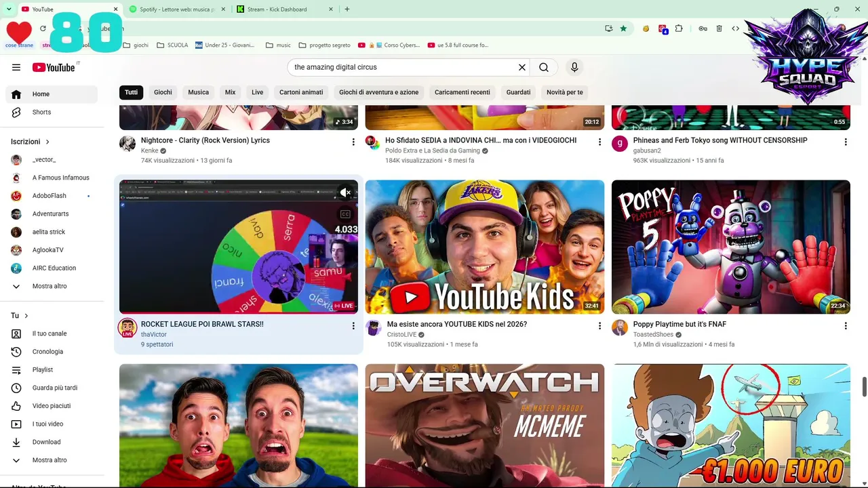Click the trash can extension icon
Screen dimensions: 868x488
coord(719,28)
